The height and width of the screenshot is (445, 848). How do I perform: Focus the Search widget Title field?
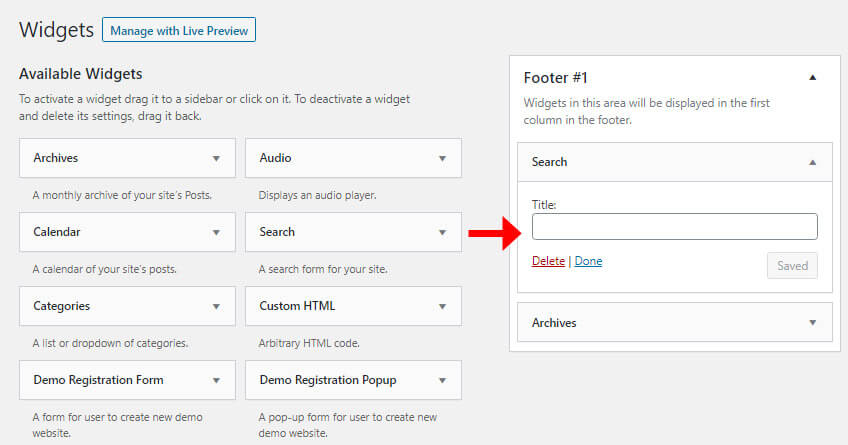(674, 227)
